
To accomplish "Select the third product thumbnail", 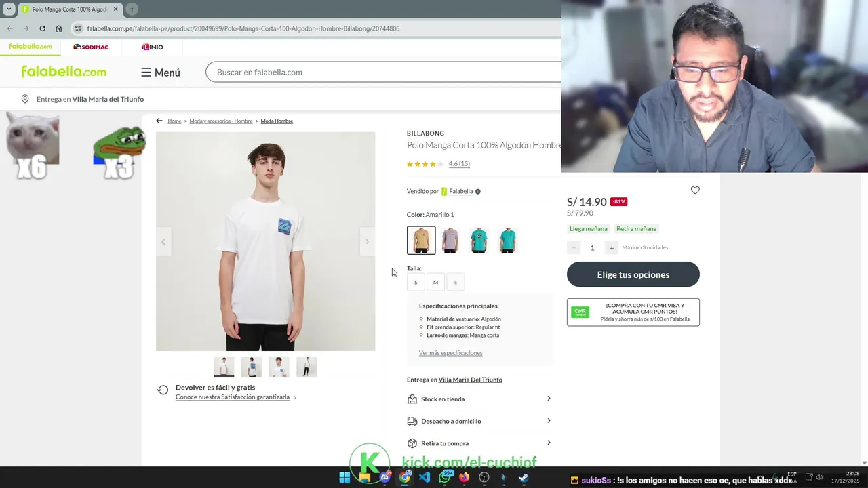I will click(279, 367).
